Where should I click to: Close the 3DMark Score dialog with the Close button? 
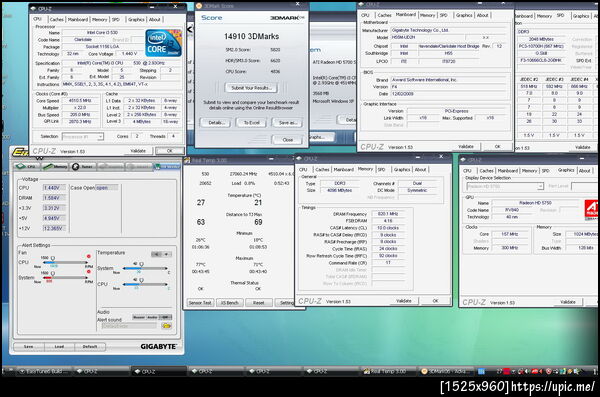click(287, 140)
